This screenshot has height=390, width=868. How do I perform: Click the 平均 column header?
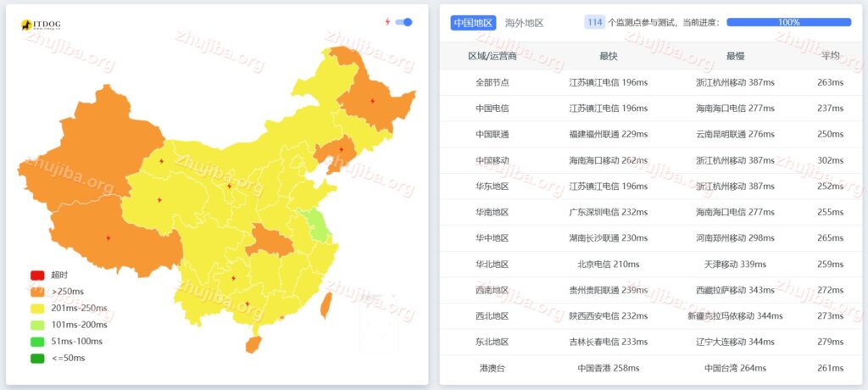click(x=831, y=56)
